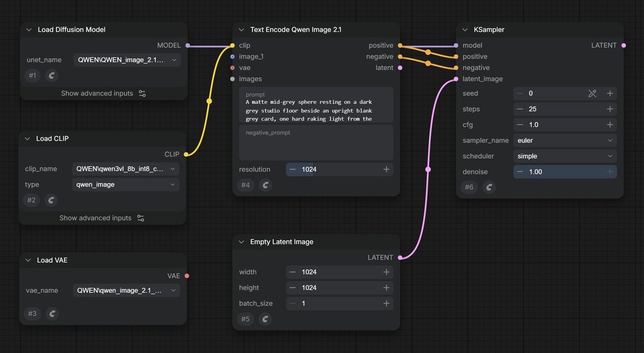Increase the seed value with plus
Viewport: 644px width, 353px height.
pos(610,93)
